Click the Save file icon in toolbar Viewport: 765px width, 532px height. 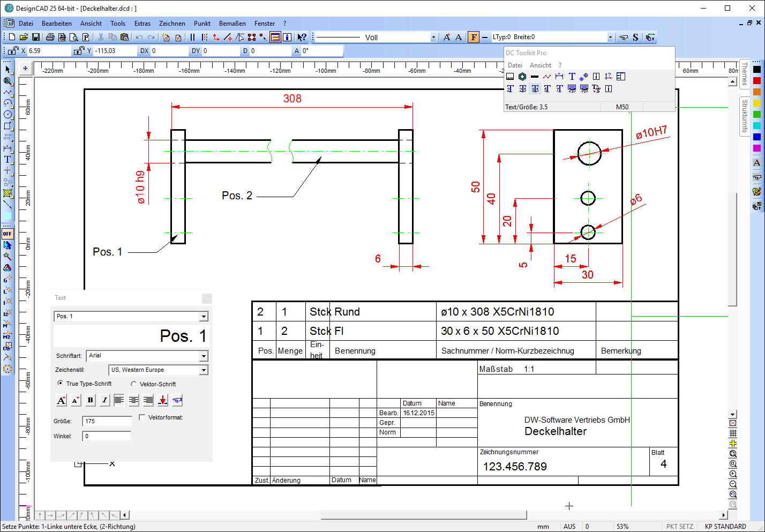coord(35,37)
